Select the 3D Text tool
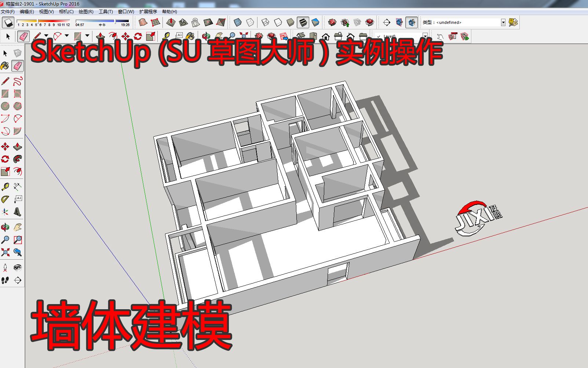This screenshot has height=368, width=588. point(17,212)
